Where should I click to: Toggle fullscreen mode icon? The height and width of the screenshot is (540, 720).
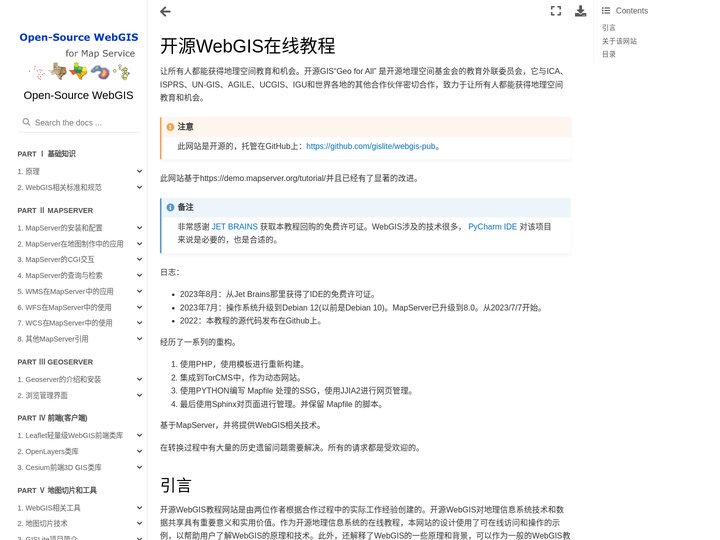[556, 11]
